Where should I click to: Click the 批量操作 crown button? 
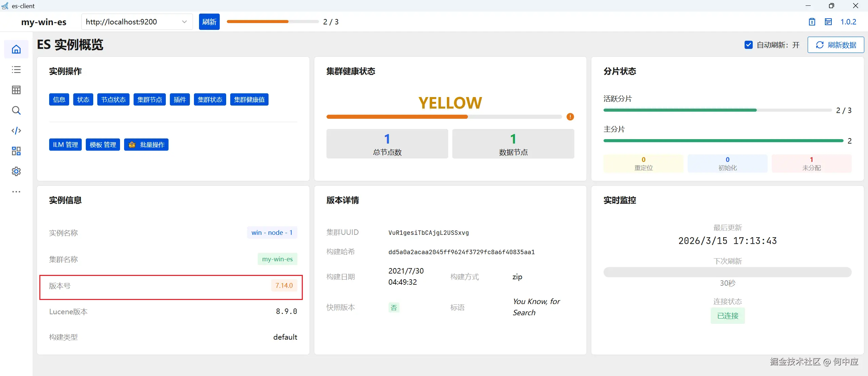click(x=146, y=145)
